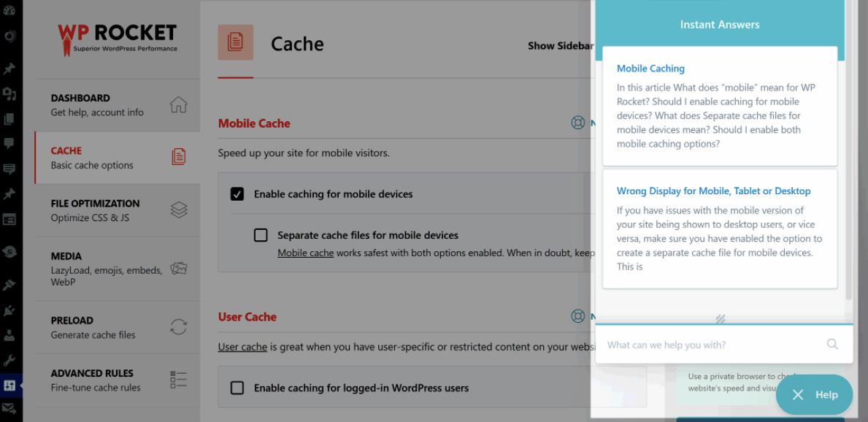Click the table-layout icon in admin menu
This screenshot has width=868, height=422.
(9, 219)
